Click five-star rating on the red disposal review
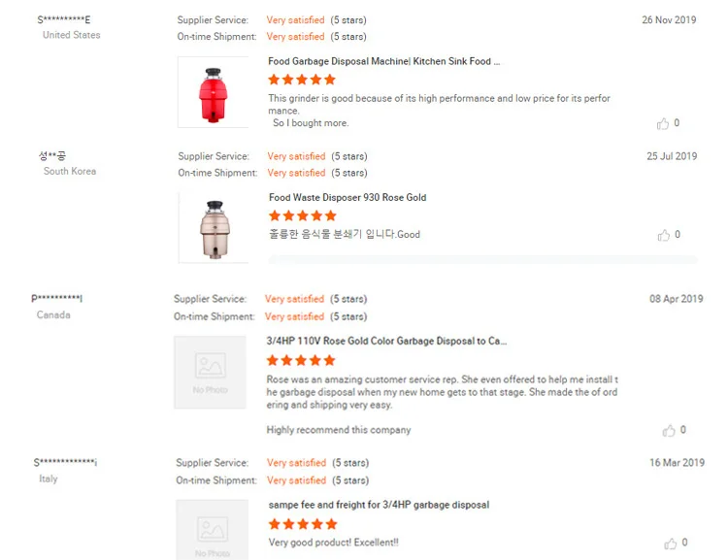 [x=302, y=80]
